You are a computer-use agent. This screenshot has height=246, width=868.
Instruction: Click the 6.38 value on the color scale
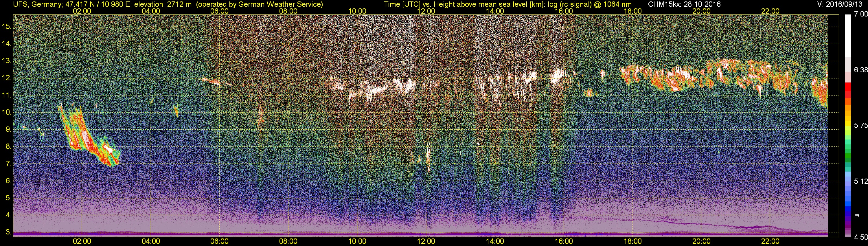(860, 70)
